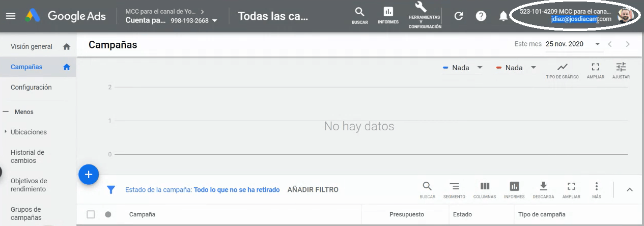
Task: Sort by Presupuesto column header
Action: click(x=407, y=215)
